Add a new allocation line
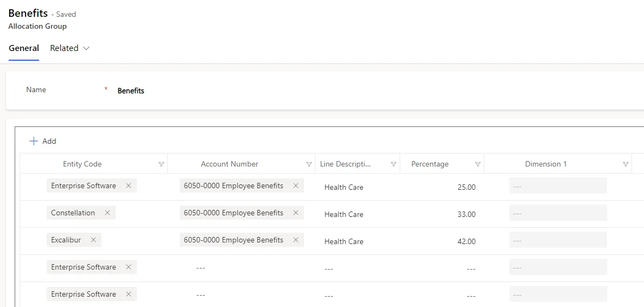The height and width of the screenshot is (307, 644). coord(43,141)
